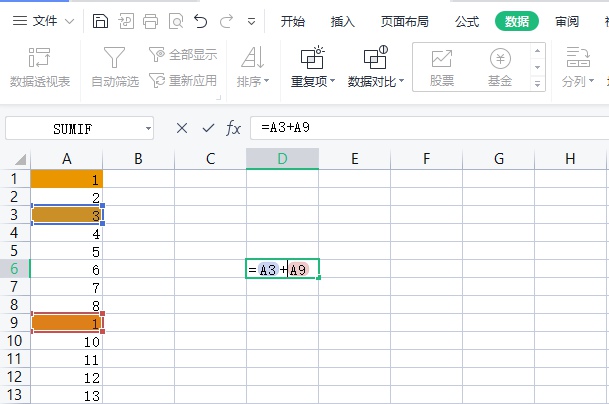
Task: Select column G header
Action: tap(498, 159)
